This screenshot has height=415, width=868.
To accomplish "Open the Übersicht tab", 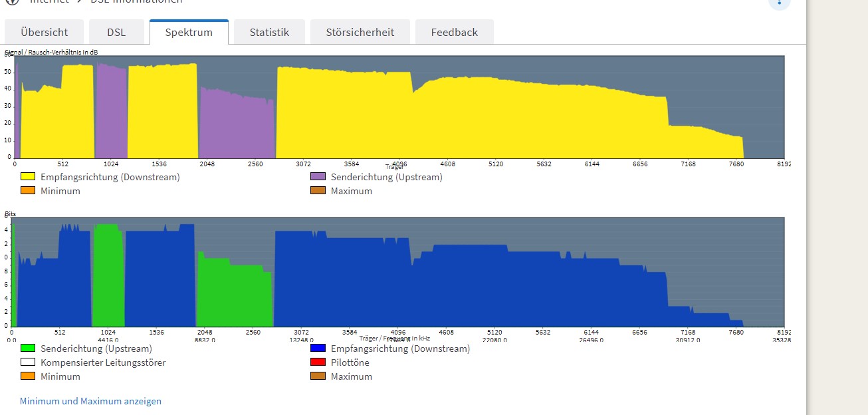I will [x=45, y=32].
